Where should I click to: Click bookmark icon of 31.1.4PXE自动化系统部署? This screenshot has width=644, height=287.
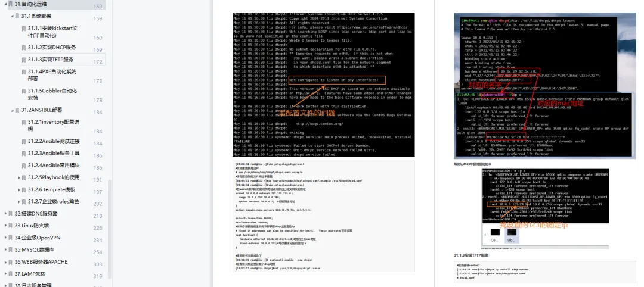(x=24, y=71)
